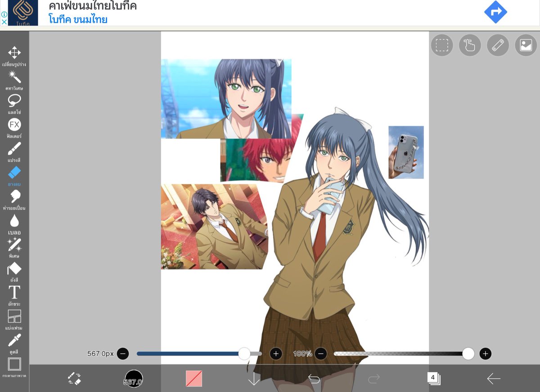Undo the last action
The width and height of the screenshot is (540, 392).
pos(314,379)
